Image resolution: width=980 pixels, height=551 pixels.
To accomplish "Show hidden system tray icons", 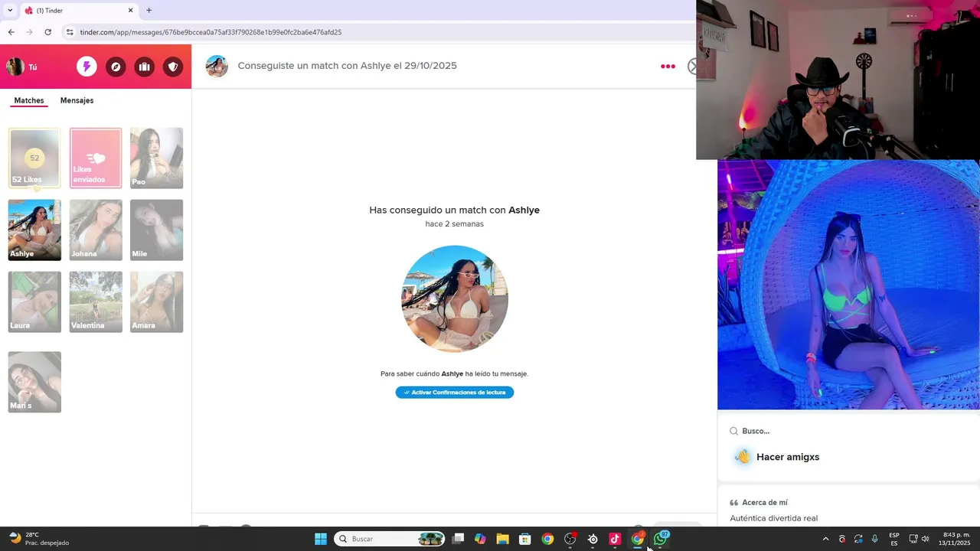I will [x=825, y=539].
